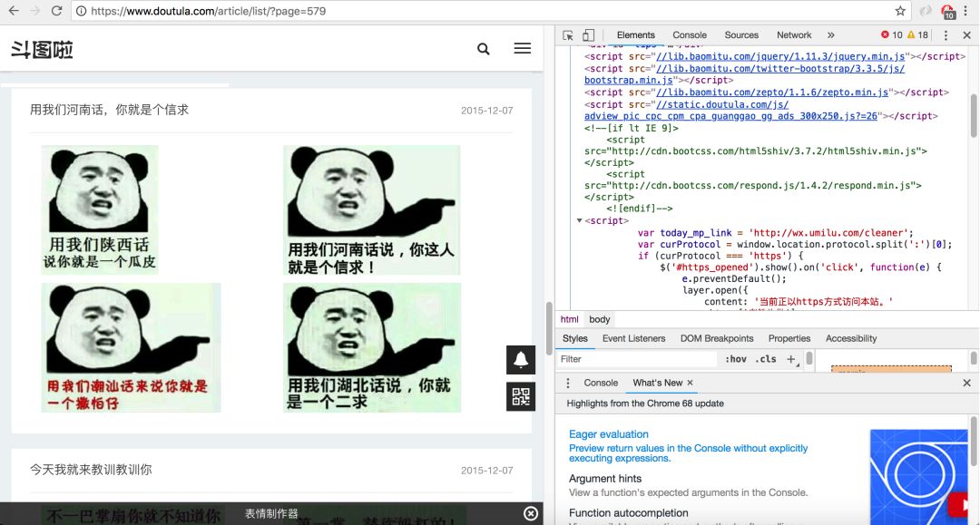Open the DevTools three-dot customize menu
980x525 pixels.
tap(946, 35)
